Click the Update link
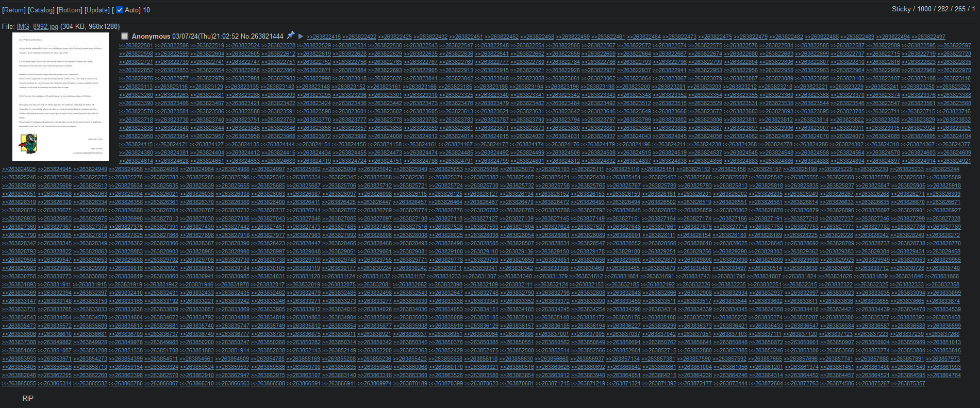 [x=97, y=10]
